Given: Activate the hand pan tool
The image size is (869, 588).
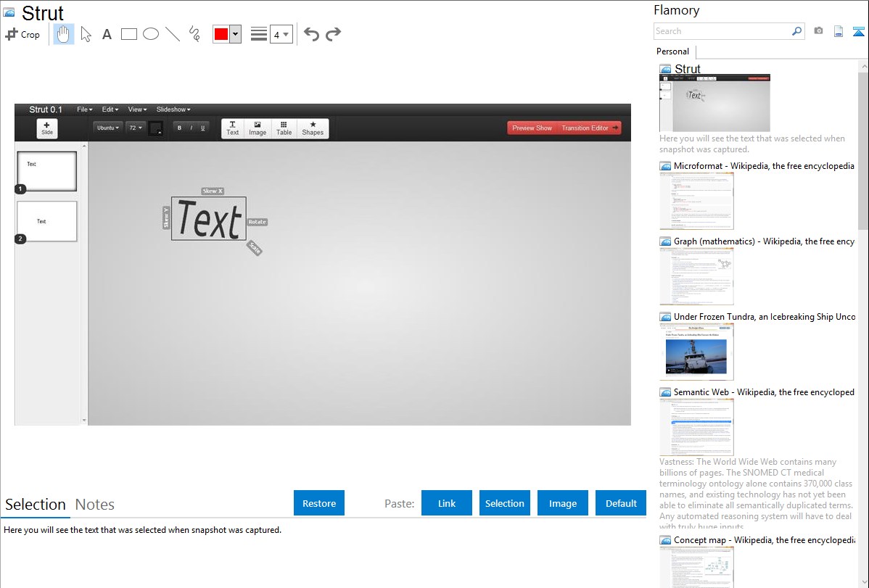Looking at the screenshot, I should click(64, 34).
